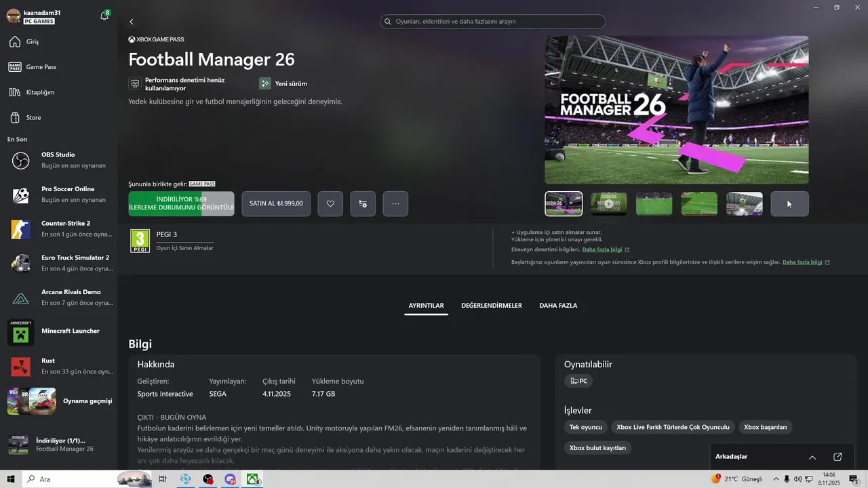This screenshot has width=868, height=488.
Task: Click the PC playable-on chip
Action: [x=578, y=381]
